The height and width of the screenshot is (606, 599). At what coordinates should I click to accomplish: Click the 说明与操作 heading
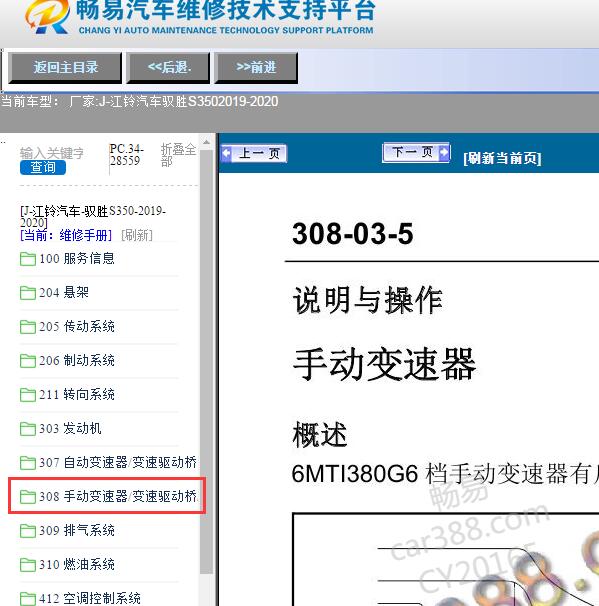point(367,300)
